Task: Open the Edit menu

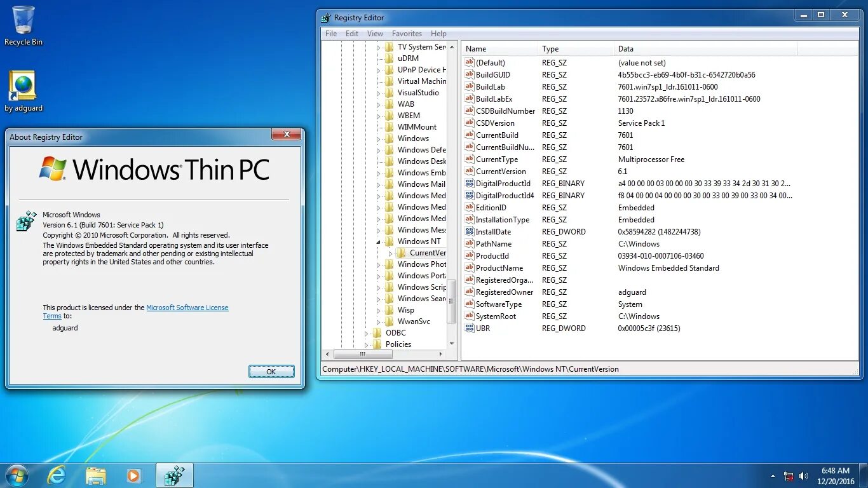Action: [x=352, y=34]
